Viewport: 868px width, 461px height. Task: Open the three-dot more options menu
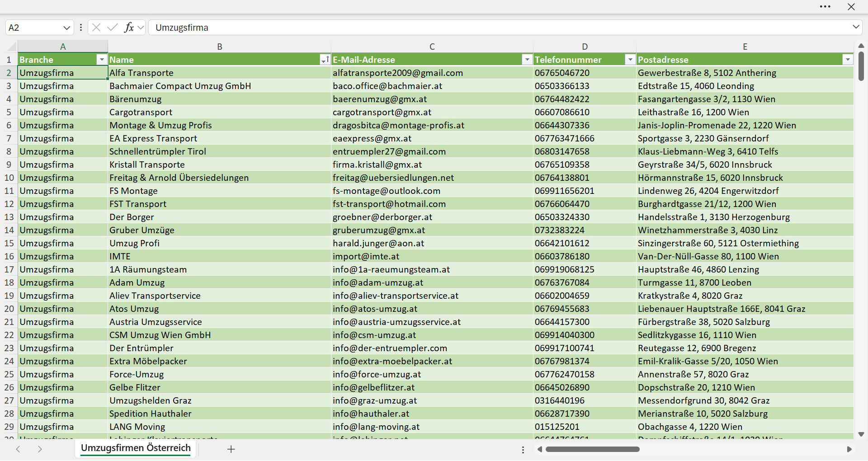click(x=825, y=7)
